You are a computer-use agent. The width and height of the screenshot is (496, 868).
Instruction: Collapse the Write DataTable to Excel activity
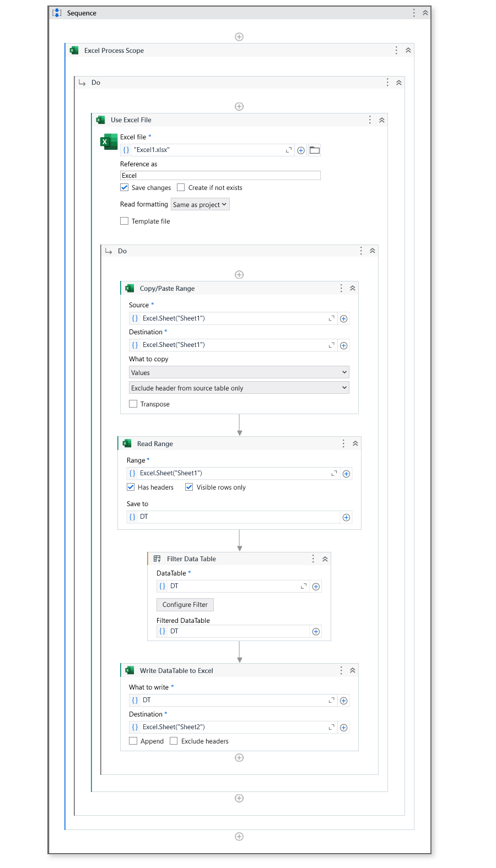pos(353,670)
